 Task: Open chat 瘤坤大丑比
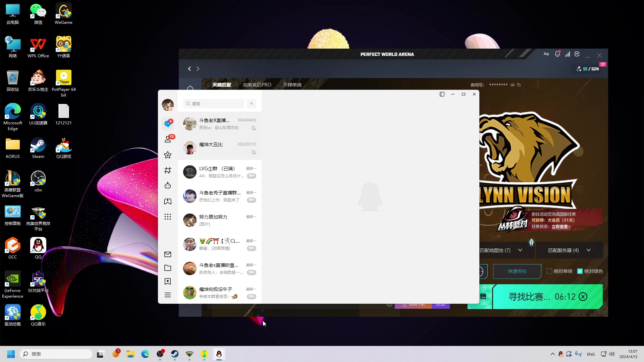point(220,148)
